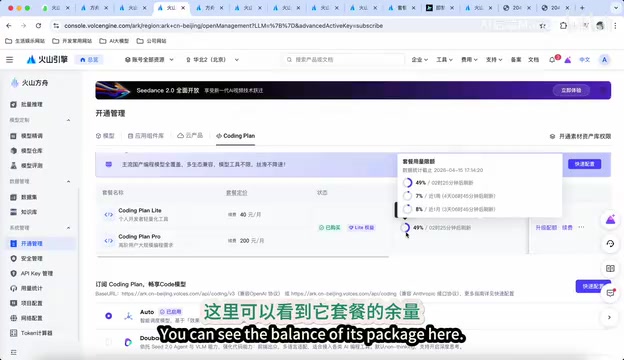Click the browser reload button
The image size is (624, 360).
(38, 25)
